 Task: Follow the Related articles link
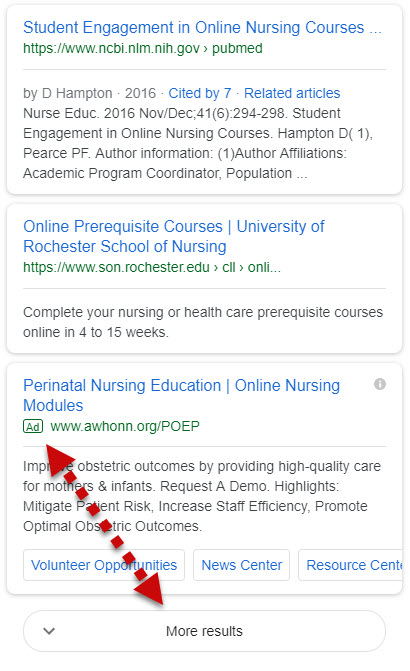click(x=292, y=93)
